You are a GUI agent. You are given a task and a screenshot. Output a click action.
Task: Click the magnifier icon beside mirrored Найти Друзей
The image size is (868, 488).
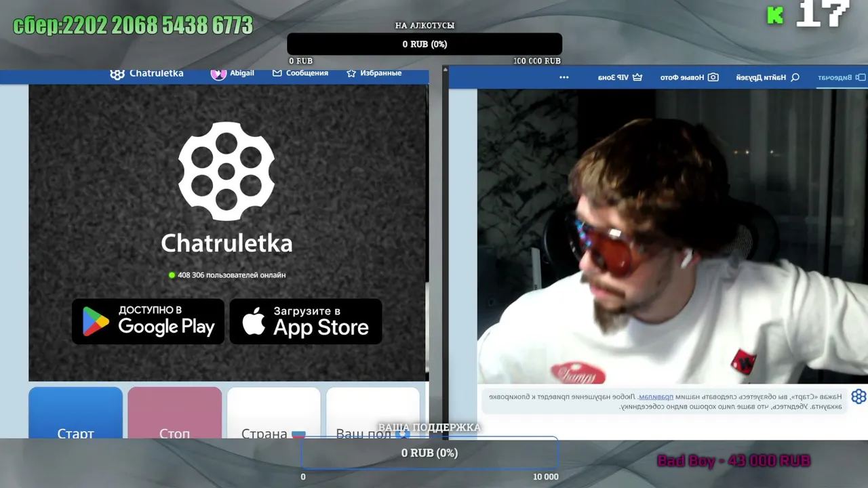click(795, 77)
